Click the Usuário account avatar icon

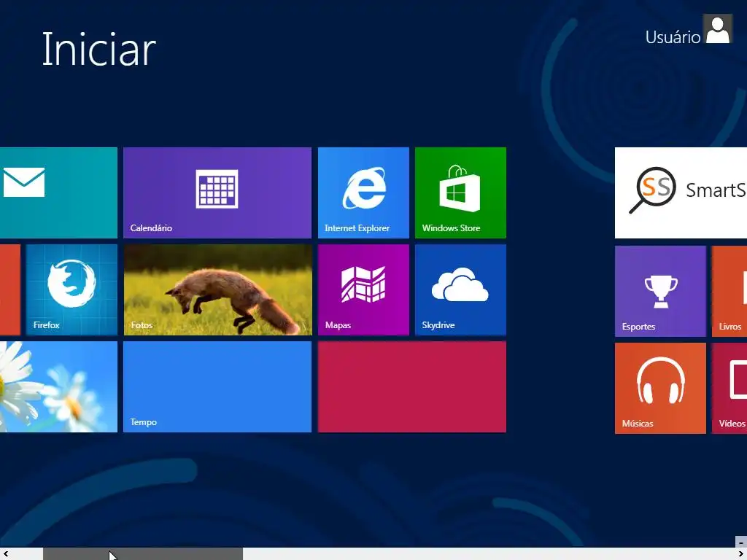[x=718, y=29]
